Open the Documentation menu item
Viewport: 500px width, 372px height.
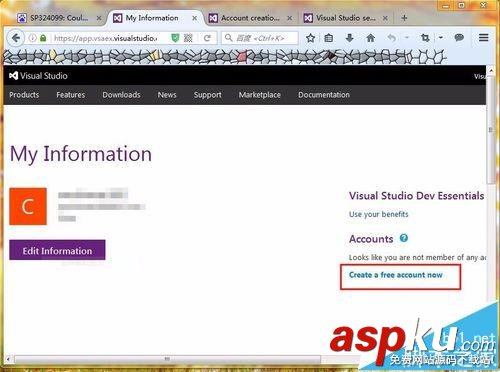click(324, 95)
